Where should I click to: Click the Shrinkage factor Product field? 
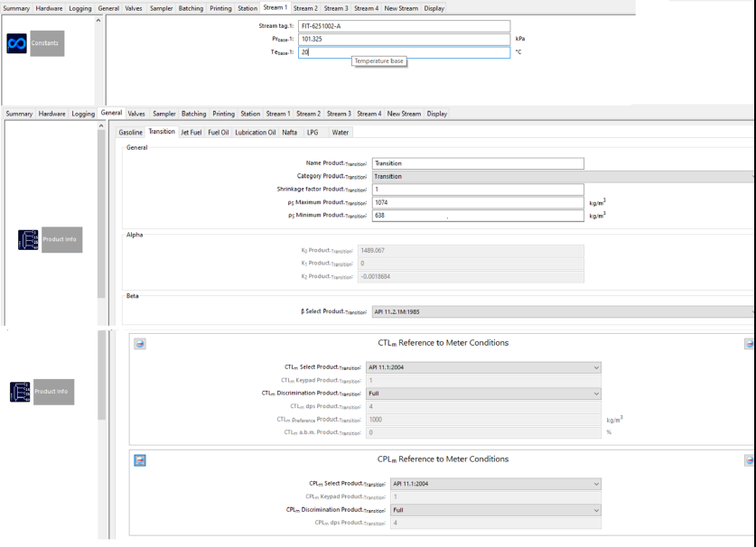[x=478, y=190]
